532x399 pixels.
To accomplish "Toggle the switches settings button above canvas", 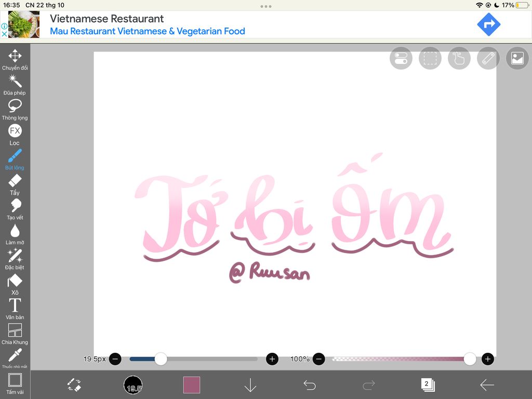I will 401,58.
